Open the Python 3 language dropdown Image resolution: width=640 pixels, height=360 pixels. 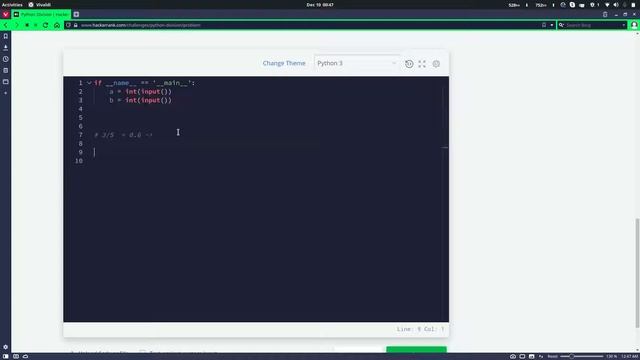(x=357, y=63)
